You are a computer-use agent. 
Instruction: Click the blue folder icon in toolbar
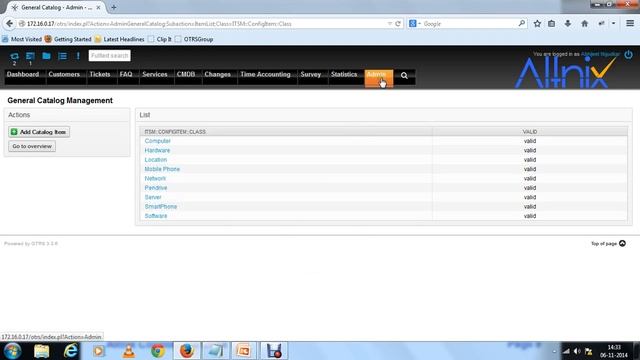(x=46, y=56)
